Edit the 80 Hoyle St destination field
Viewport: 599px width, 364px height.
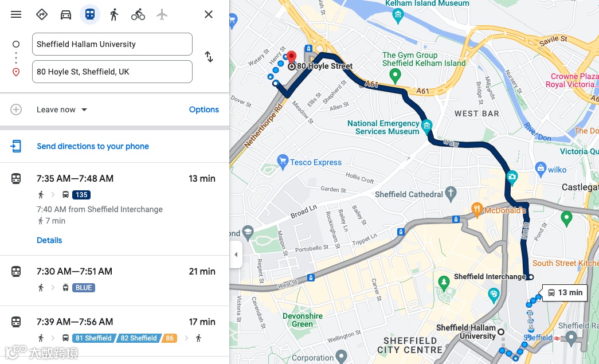112,72
